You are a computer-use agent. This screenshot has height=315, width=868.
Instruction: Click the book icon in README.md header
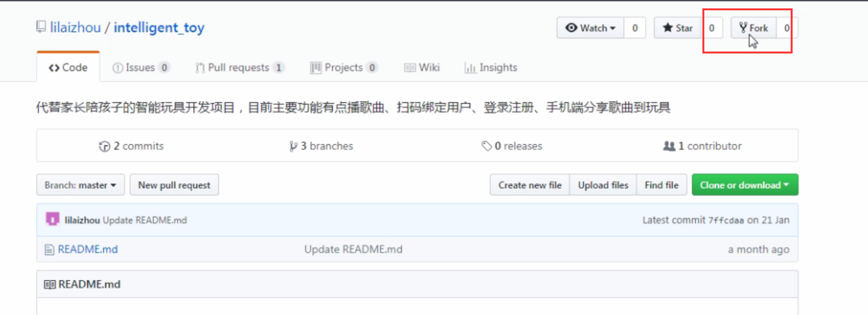(x=50, y=284)
